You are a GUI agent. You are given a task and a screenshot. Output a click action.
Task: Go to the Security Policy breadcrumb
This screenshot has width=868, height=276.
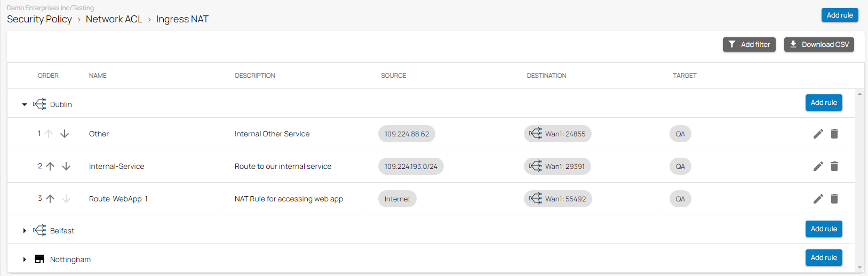39,19
